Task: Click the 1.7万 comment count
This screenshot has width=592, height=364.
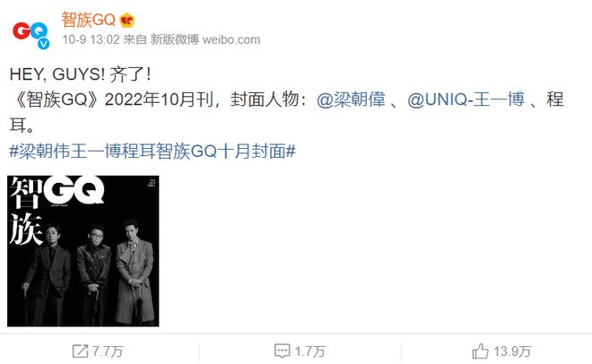Action: pos(310,351)
